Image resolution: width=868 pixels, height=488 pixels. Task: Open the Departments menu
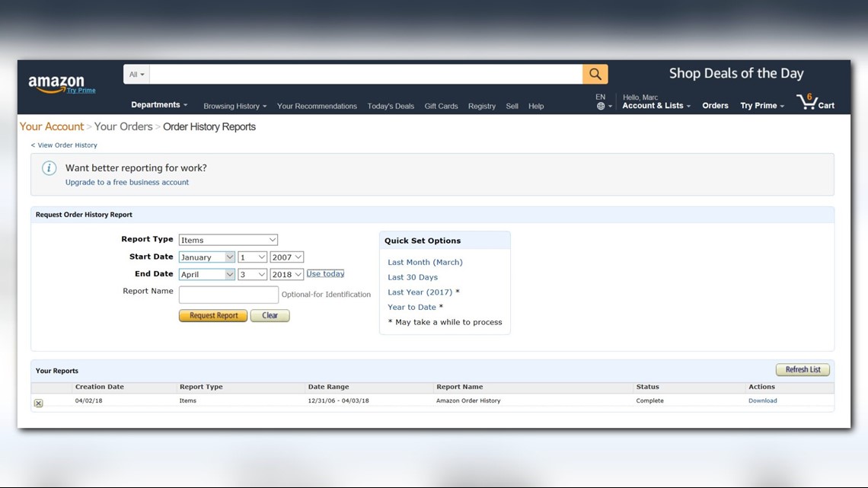(158, 105)
